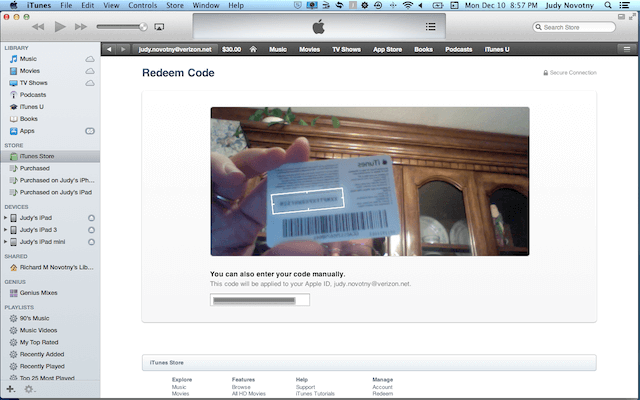Open the AirPlay output icon
Image resolution: width=640 pixels, height=400 pixels.
tap(159, 27)
